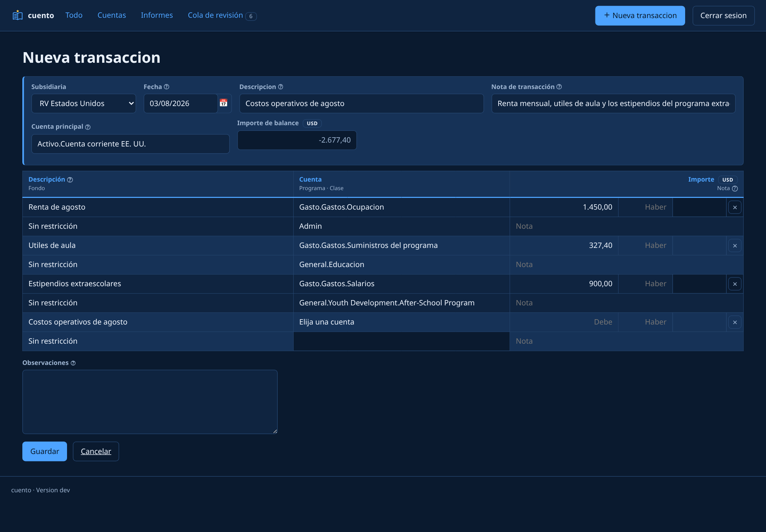Edit Gasto.Gastos.Suministros del programa account cell

tap(401, 245)
